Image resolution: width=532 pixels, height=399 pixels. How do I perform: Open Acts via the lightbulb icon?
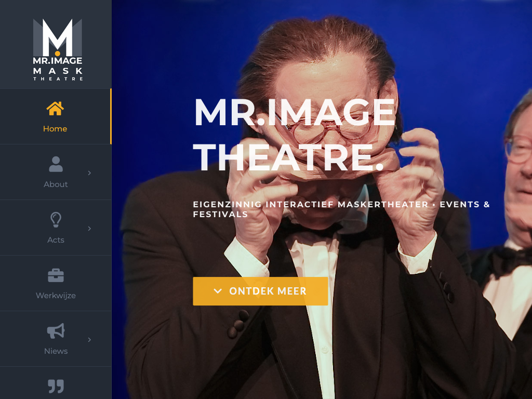(56, 220)
